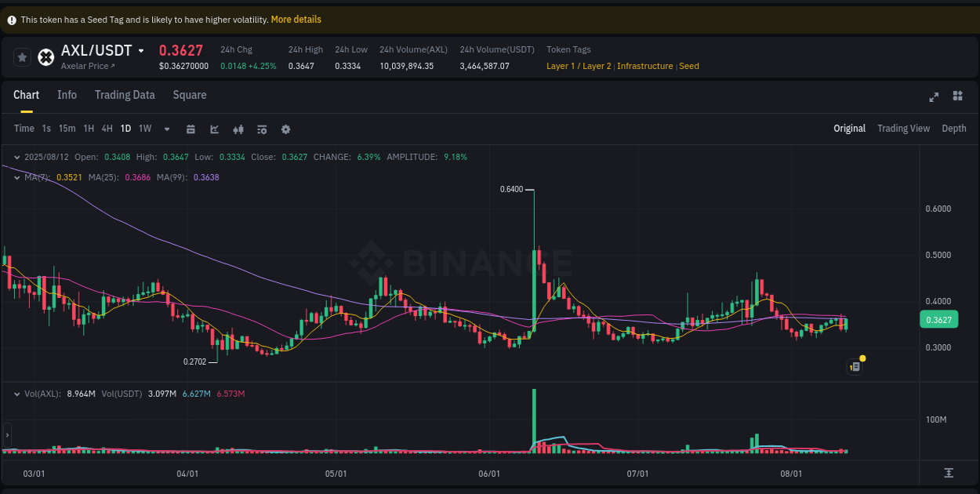Click the More details warning link
The height and width of the screenshot is (494, 980).
(296, 19)
